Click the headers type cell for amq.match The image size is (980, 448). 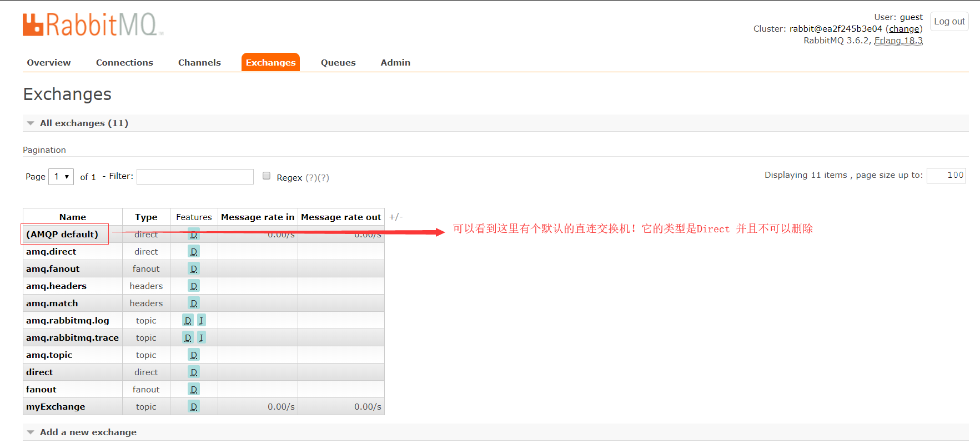[146, 303]
